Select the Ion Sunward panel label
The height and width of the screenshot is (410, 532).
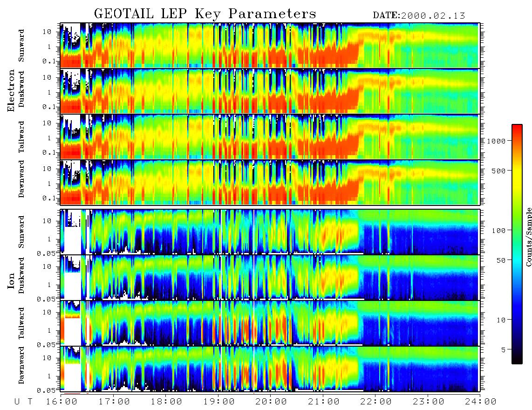(x=21, y=232)
